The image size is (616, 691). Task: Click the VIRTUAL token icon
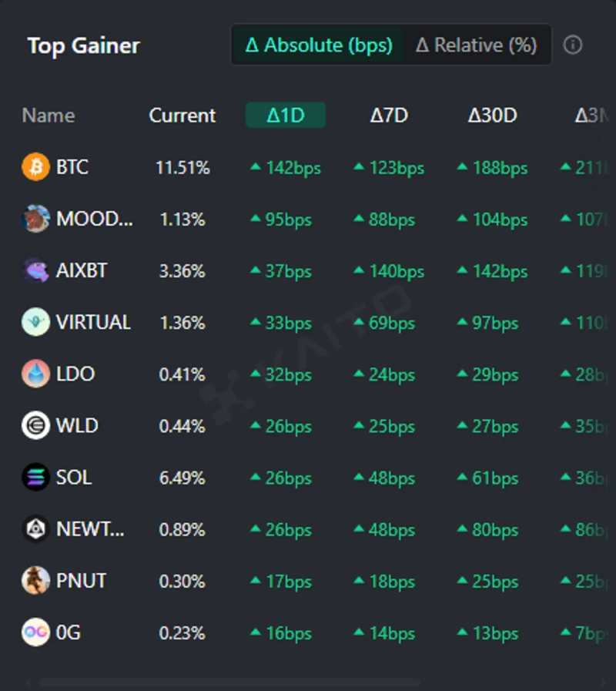click(35, 322)
